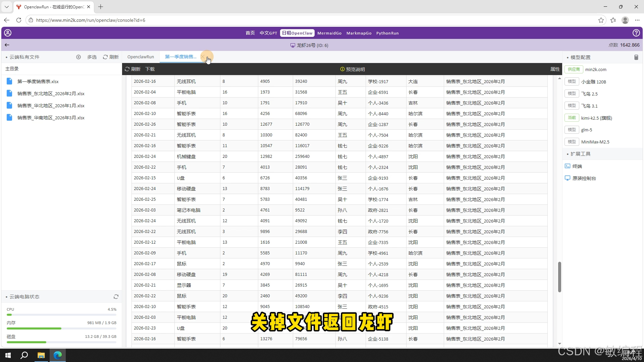
Task: Switch to the OpenclawRun tab
Action: point(141,57)
